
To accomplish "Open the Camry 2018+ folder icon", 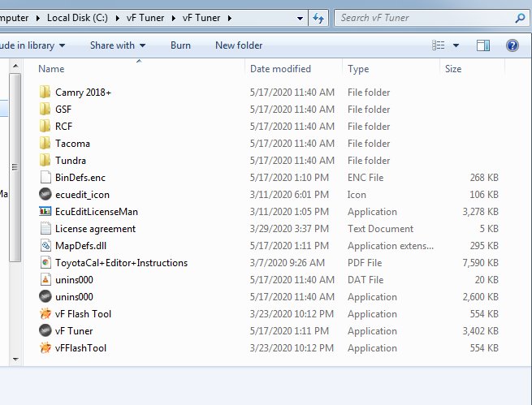I will tap(45, 93).
